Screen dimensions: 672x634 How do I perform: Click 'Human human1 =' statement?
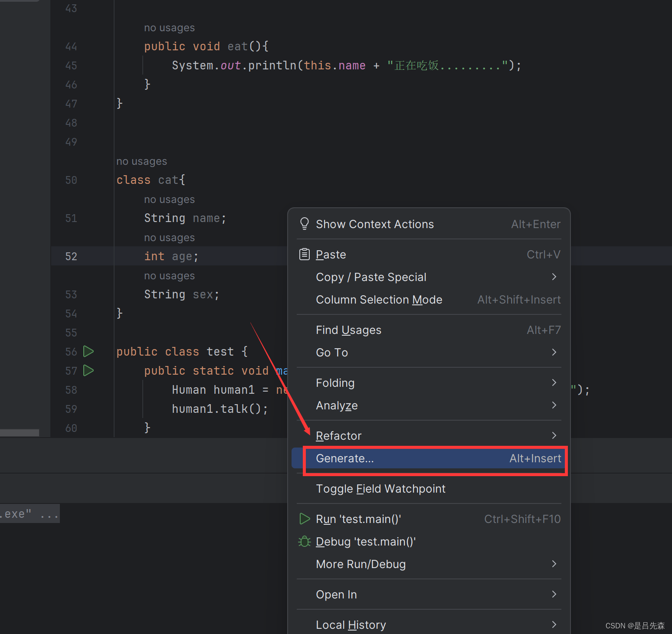pyautogui.click(x=220, y=390)
